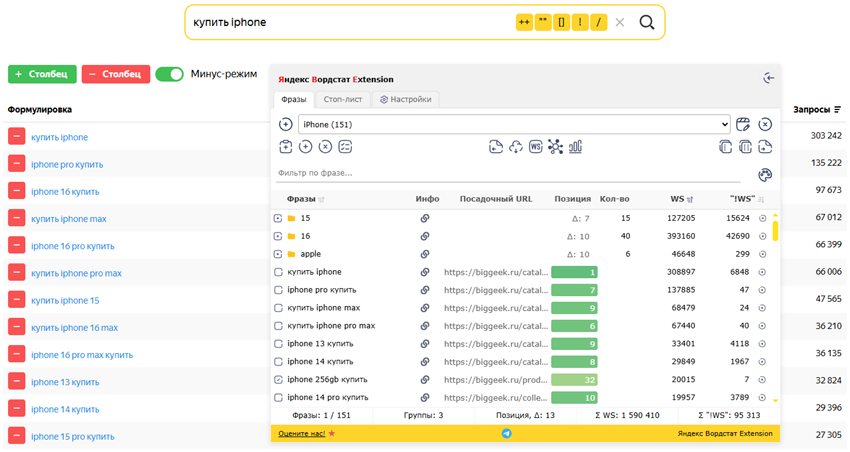The height and width of the screenshot is (452, 850).
Task: Open the color palette icon beside the filter
Action: coord(765,175)
